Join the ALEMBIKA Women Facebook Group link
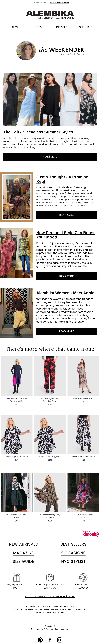The width and height of the screenshot is (100, 644). click(50, 596)
